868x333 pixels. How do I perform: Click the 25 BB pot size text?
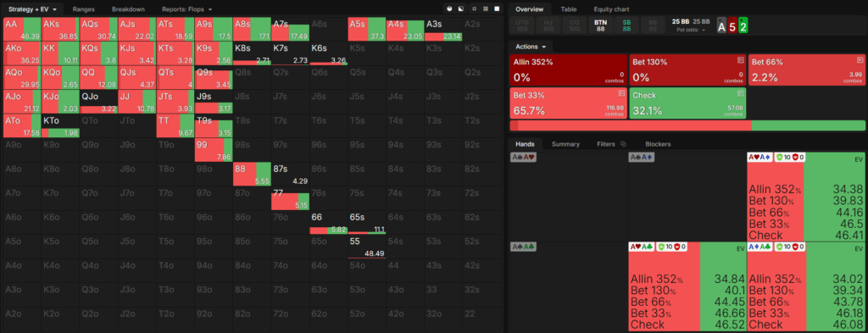681,21
